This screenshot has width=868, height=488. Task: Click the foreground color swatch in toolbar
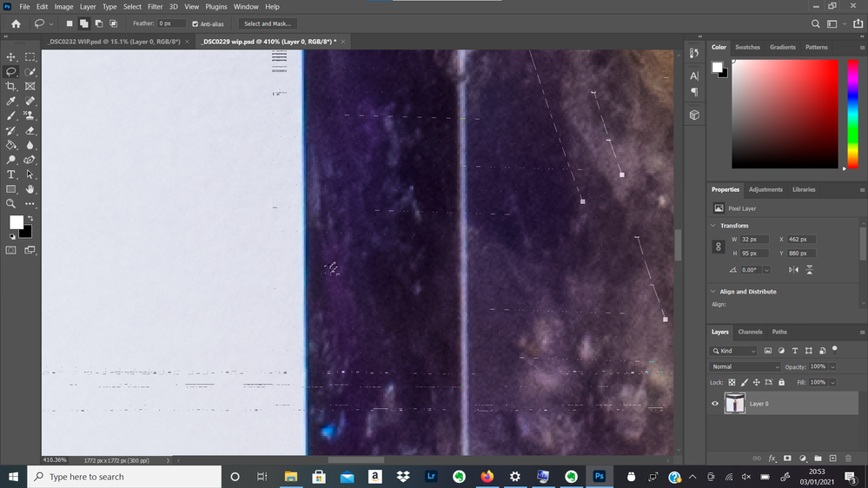click(16, 221)
